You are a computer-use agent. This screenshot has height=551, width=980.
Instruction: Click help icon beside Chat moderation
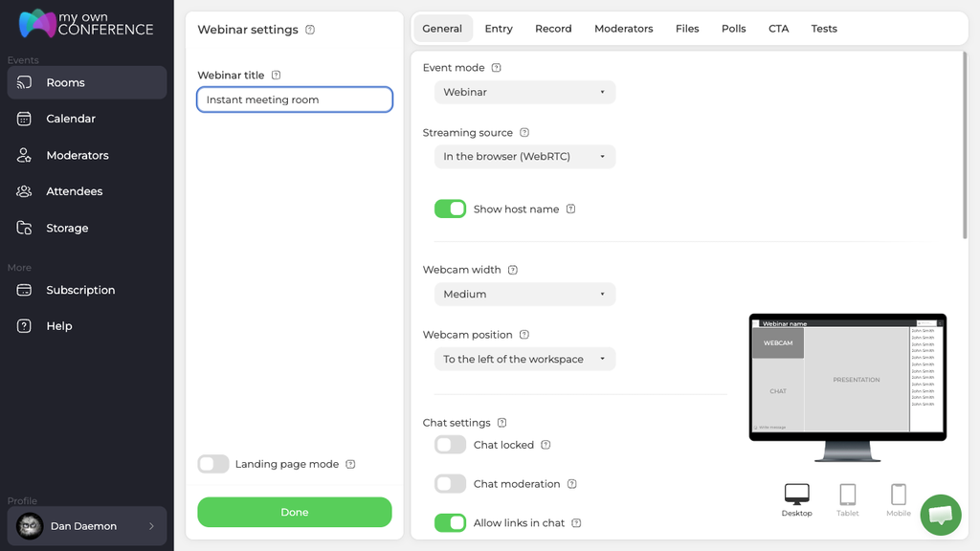[572, 483]
